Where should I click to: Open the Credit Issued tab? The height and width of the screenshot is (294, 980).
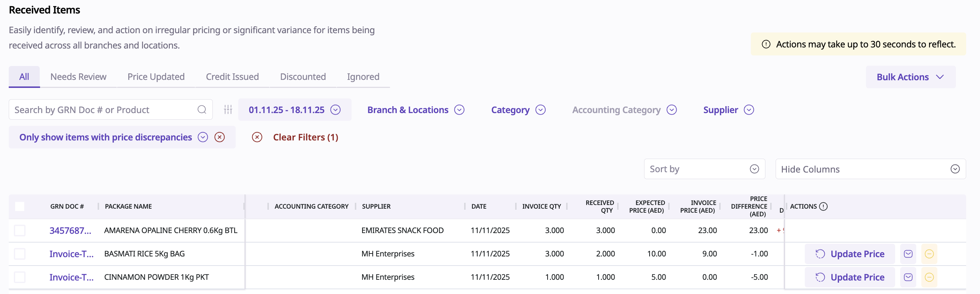pyautogui.click(x=232, y=77)
